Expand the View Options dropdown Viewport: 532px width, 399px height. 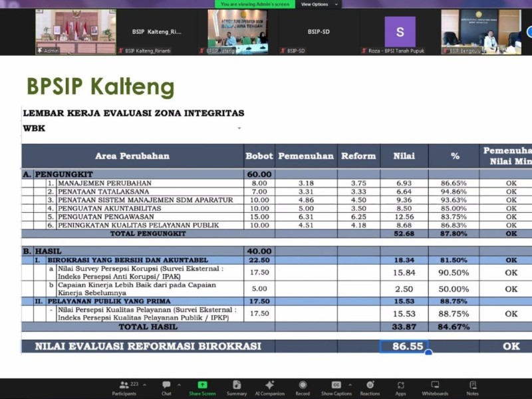[x=318, y=4]
